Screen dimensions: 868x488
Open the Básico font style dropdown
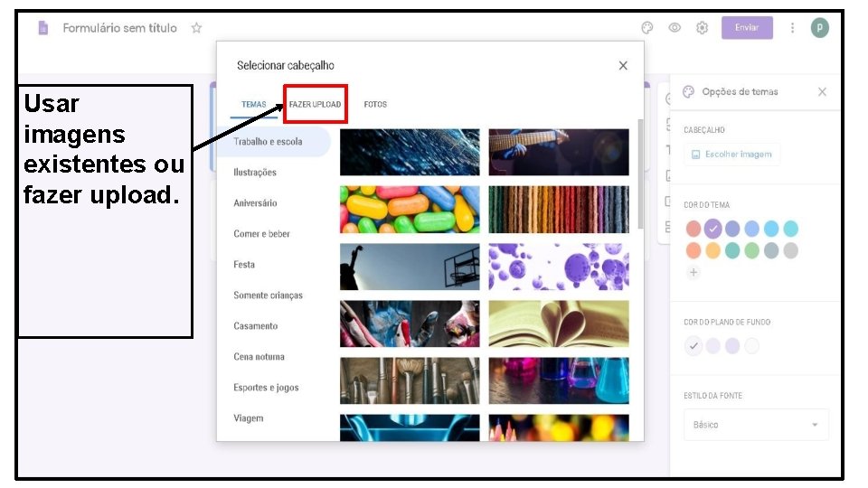point(756,425)
